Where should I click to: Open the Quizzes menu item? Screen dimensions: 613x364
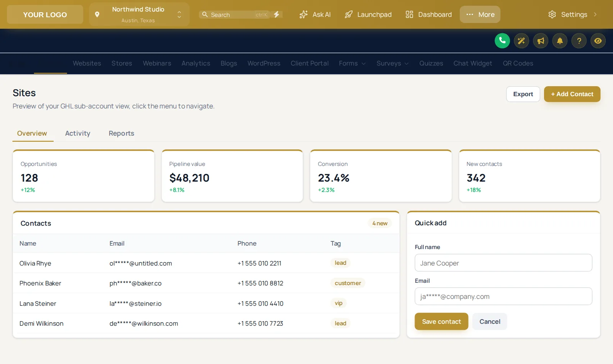click(431, 64)
